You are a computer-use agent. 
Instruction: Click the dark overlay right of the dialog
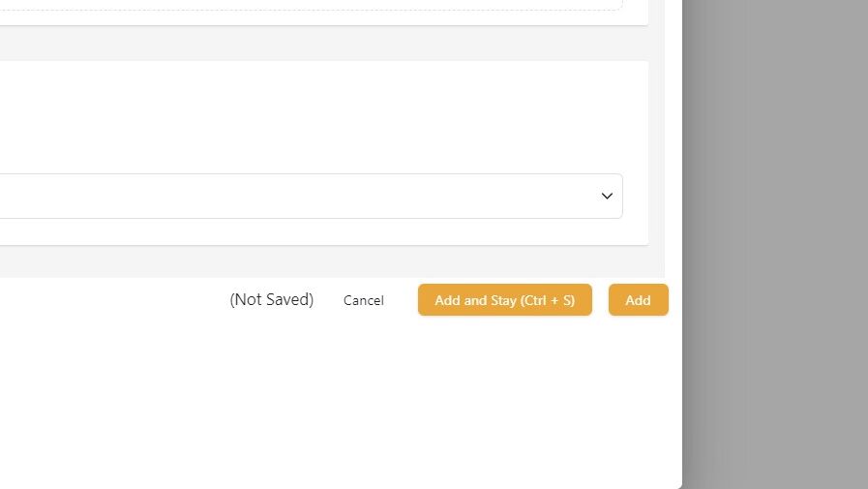[x=775, y=244]
